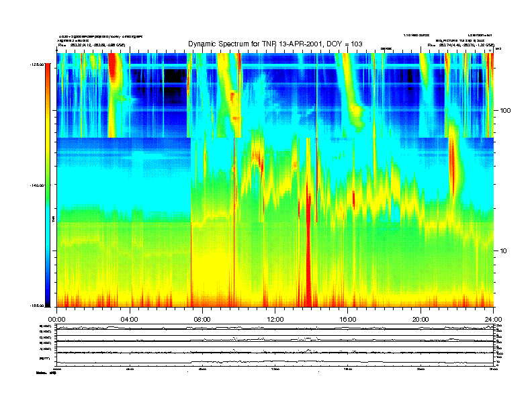Click the plot title "Dynamic Spectrum for TNR 13-APR-2001, DOY = 103"

click(x=275, y=44)
